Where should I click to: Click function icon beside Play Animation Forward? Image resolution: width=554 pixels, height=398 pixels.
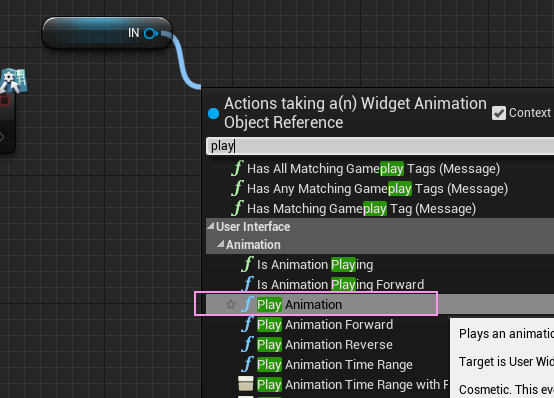tap(248, 324)
